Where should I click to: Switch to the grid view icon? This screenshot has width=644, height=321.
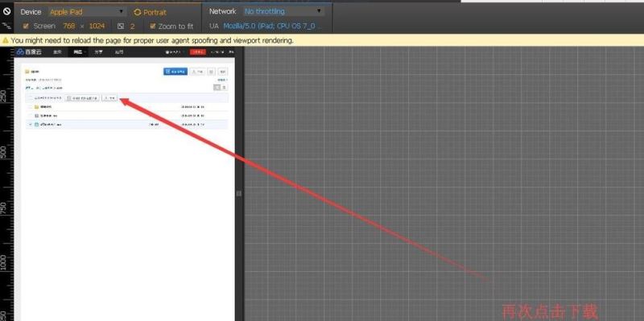click(x=224, y=88)
